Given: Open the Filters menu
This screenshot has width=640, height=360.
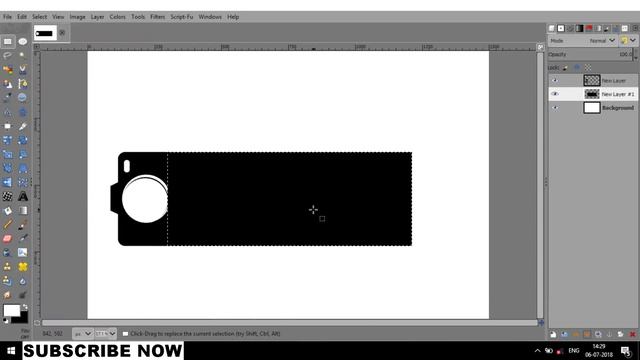Looking at the screenshot, I should pos(158,17).
